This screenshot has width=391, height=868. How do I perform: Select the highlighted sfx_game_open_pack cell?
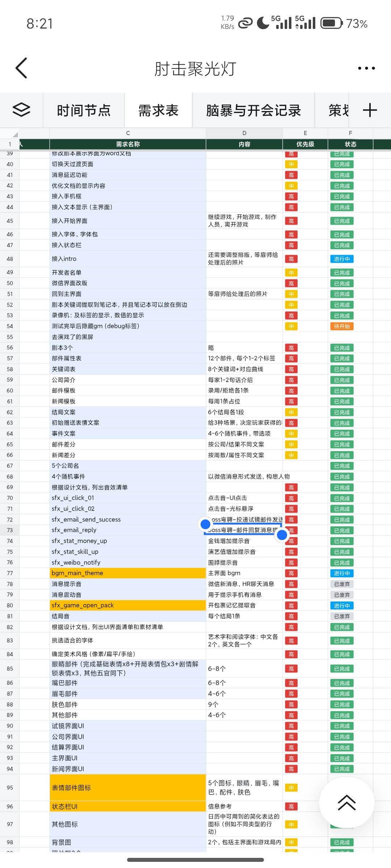128,605
